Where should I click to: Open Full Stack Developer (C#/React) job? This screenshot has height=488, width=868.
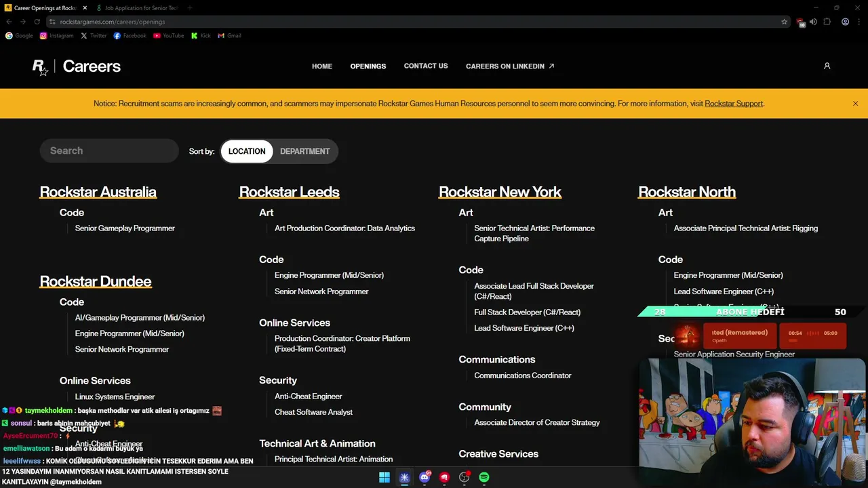point(528,312)
